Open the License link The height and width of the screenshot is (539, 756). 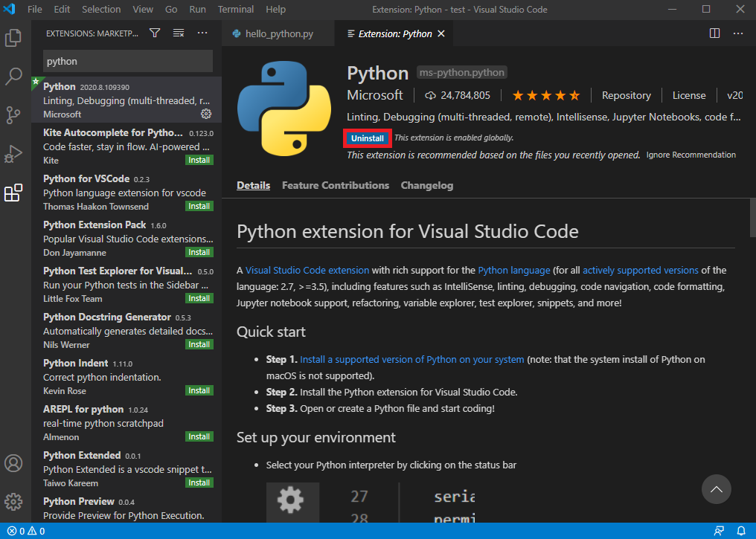click(689, 95)
